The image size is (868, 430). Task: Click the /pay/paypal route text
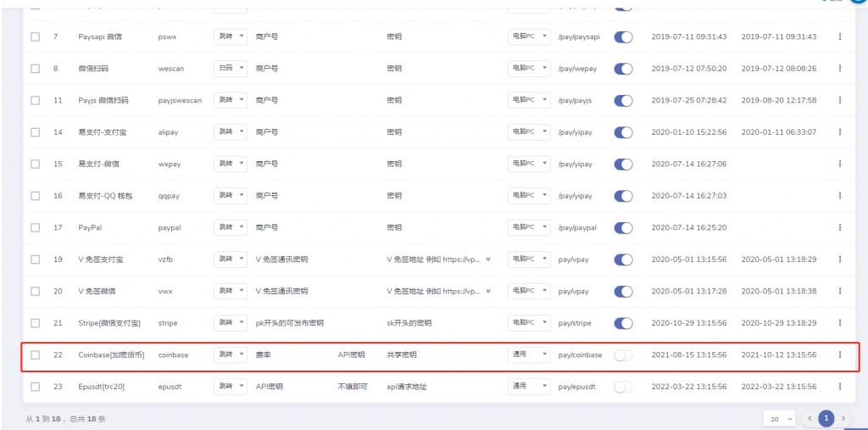(577, 227)
